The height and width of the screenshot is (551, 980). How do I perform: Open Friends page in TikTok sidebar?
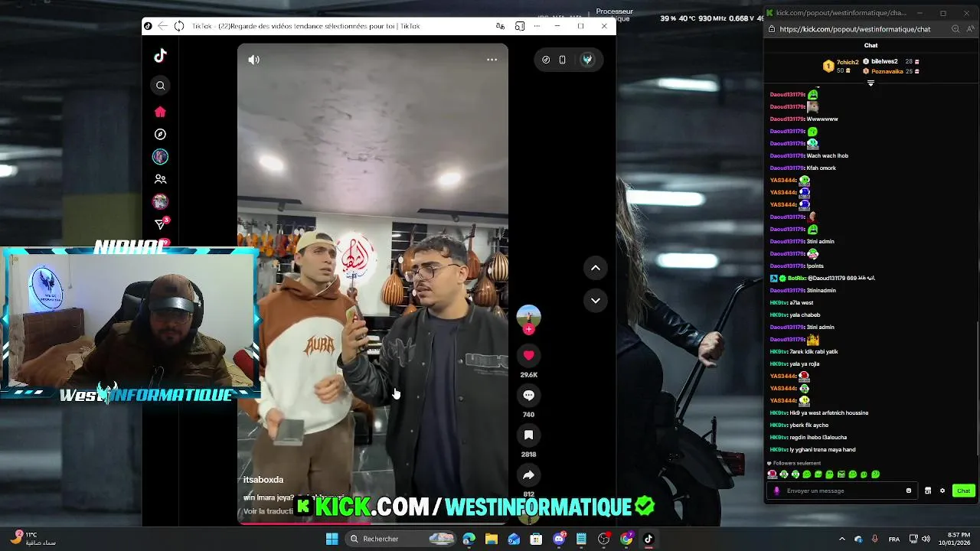click(x=160, y=179)
